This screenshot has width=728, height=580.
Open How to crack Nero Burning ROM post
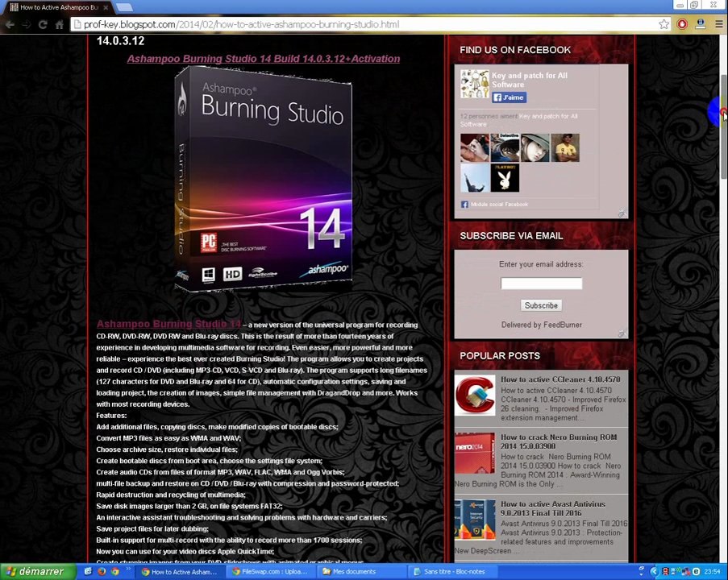coord(559,441)
